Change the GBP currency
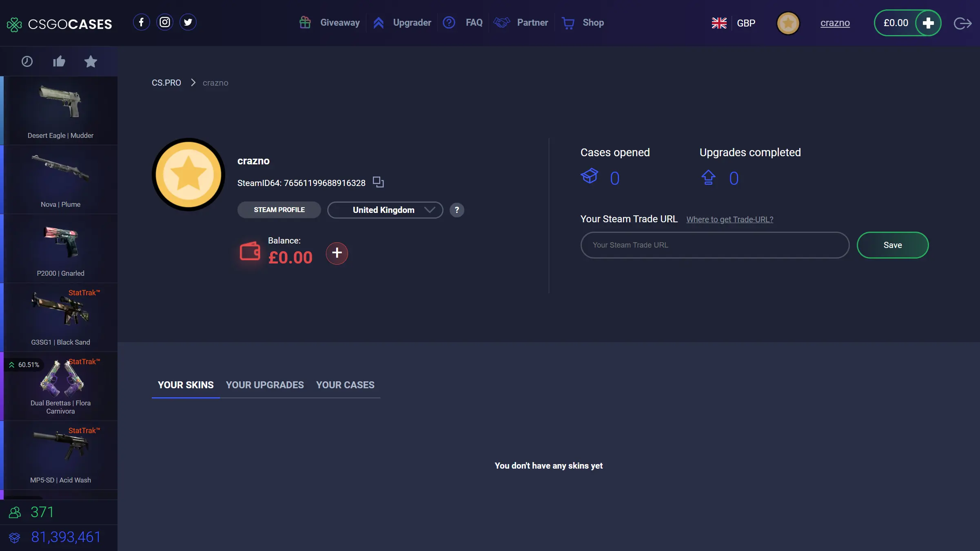This screenshot has height=551, width=980. [x=746, y=23]
